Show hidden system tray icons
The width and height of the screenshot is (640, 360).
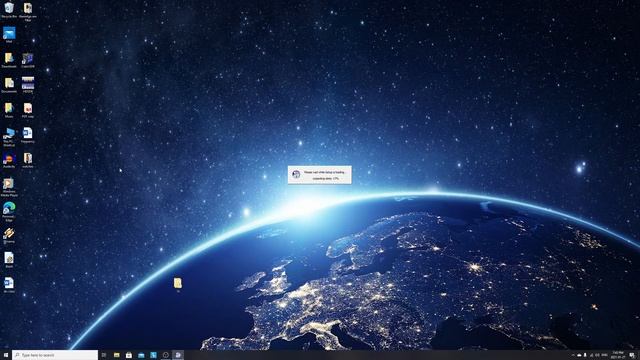tap(573, 355)
